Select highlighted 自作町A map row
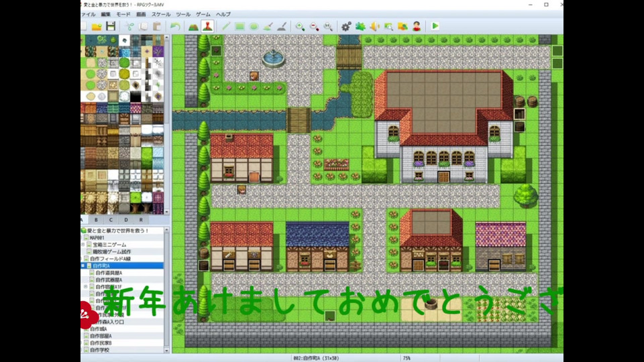 pos(122,266)
